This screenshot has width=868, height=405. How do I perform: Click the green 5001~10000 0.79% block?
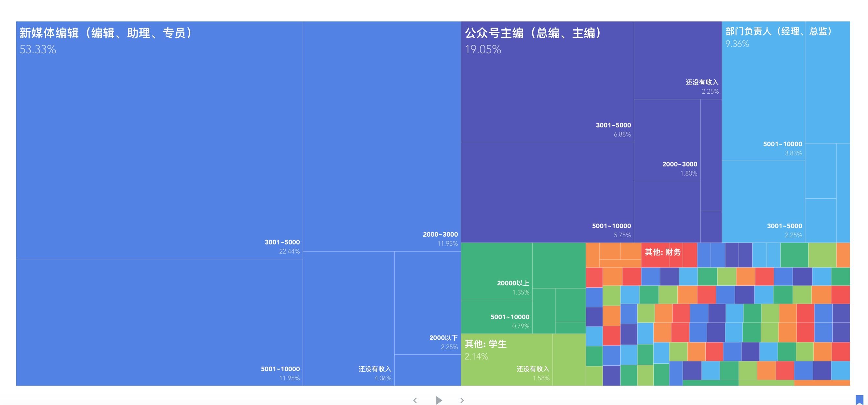click(496, 317)
